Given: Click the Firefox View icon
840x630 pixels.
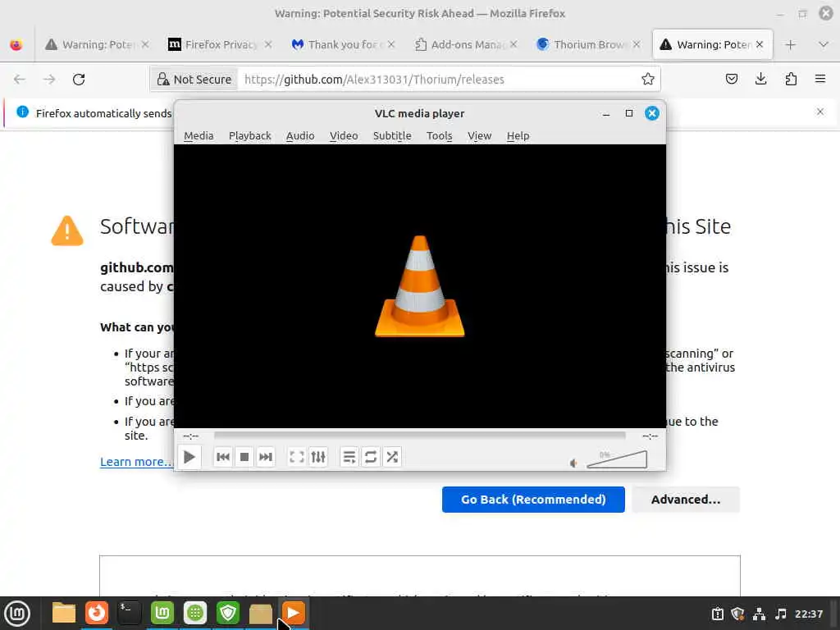Looking at the screenshot, I should [16, 44].
